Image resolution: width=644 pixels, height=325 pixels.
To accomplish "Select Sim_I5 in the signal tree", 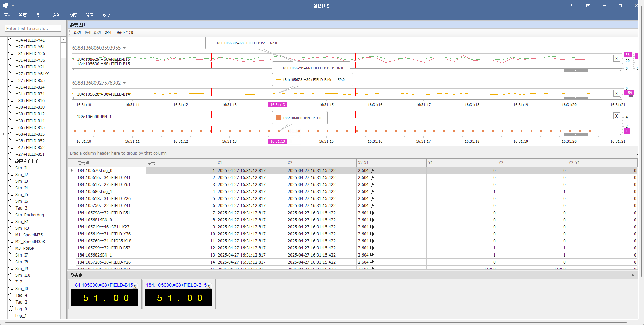I will point(21,194).
